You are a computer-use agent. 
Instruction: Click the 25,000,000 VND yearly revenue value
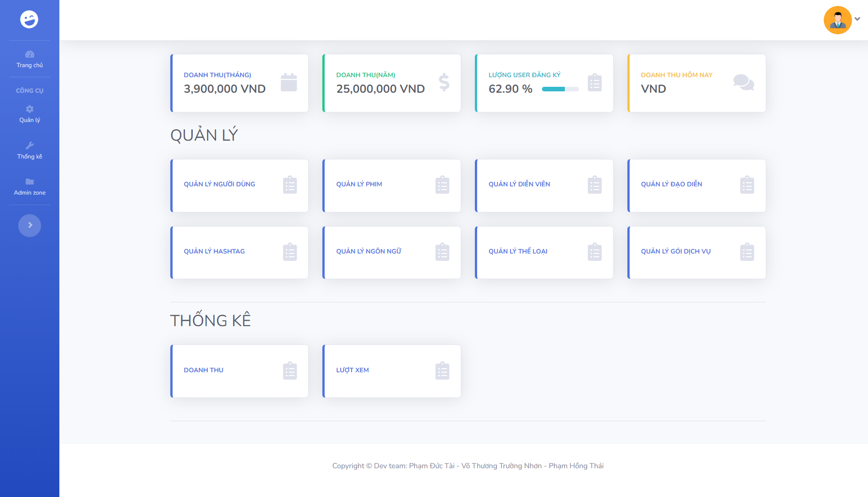click(x=380, y=89)
